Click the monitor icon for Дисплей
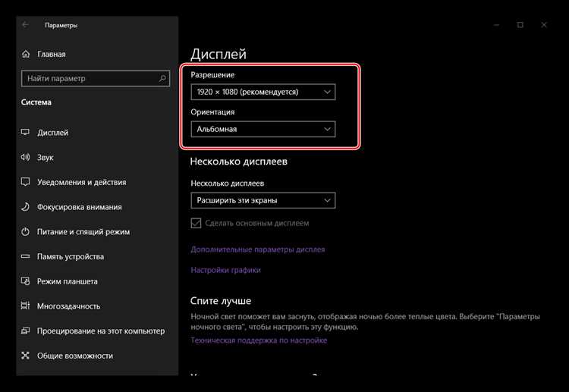The image size is (569, 392). tap(25, 133)
